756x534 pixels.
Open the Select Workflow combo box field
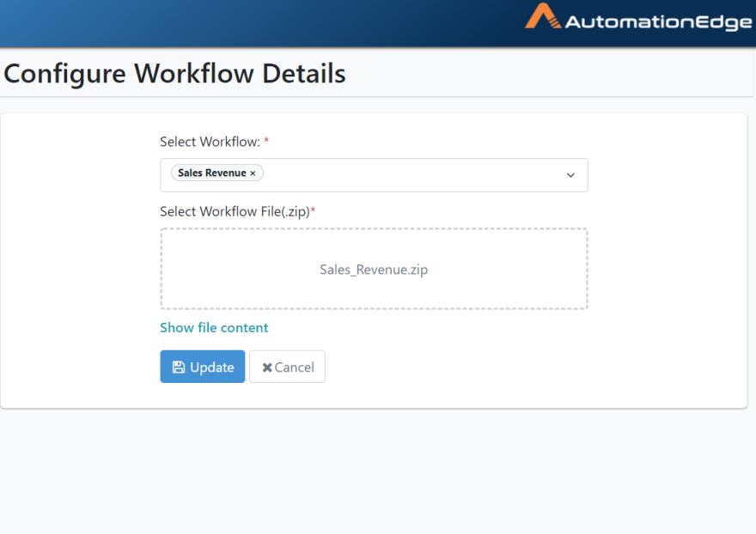[x=374, y=175]
